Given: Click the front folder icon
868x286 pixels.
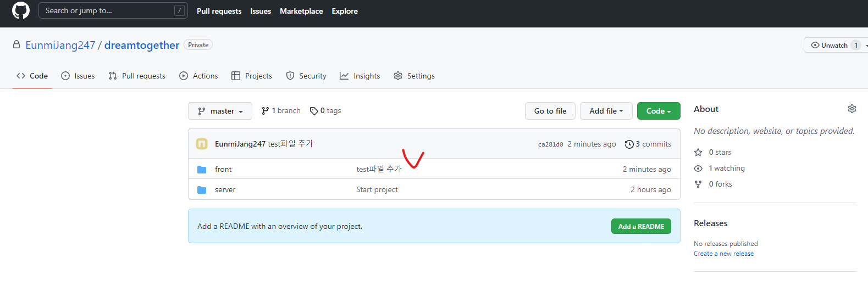Looking at the screenshot, I should tap(202, 169).
